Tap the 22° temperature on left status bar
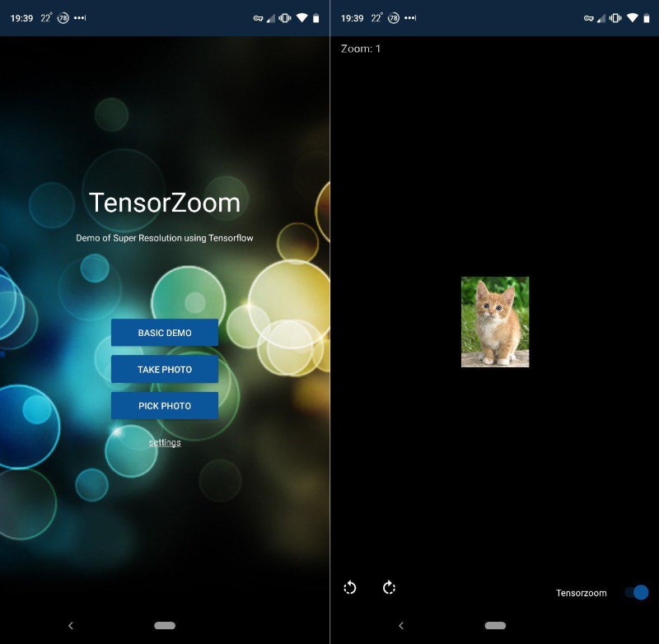Image resolution: width=659 pixels, height=644 pixels. click(x=46, y=17)
